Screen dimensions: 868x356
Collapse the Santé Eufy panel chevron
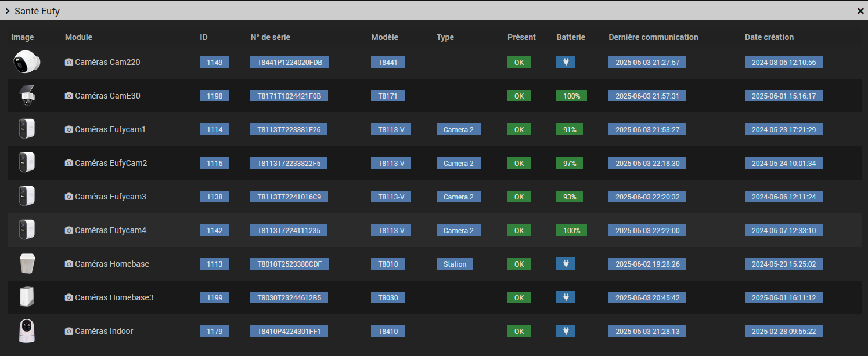tap(8, 11)
